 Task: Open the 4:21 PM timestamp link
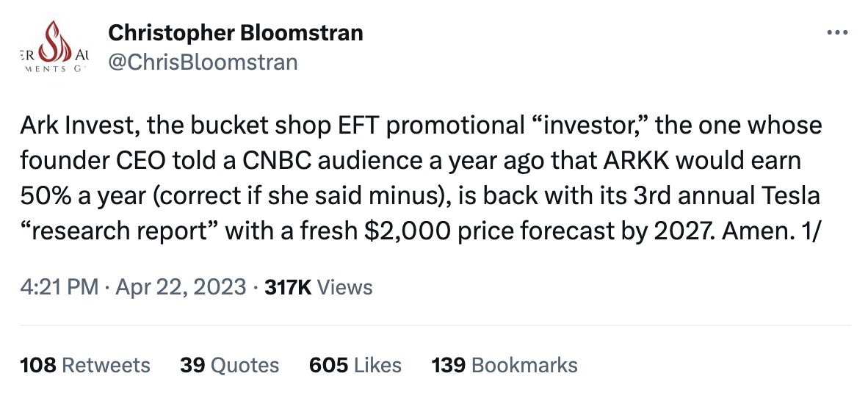pos(59,287)
